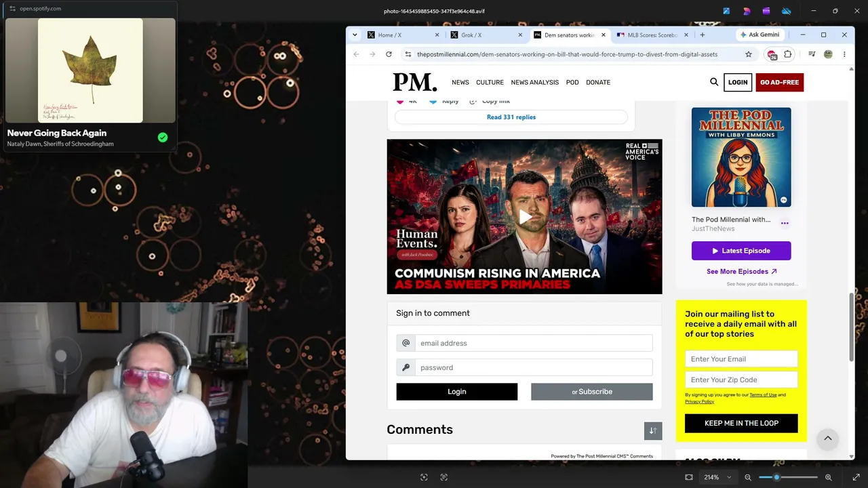Screen dimensions: 868x488
Task: Click the black Login button in comments
Action: (x=457, y=392)
